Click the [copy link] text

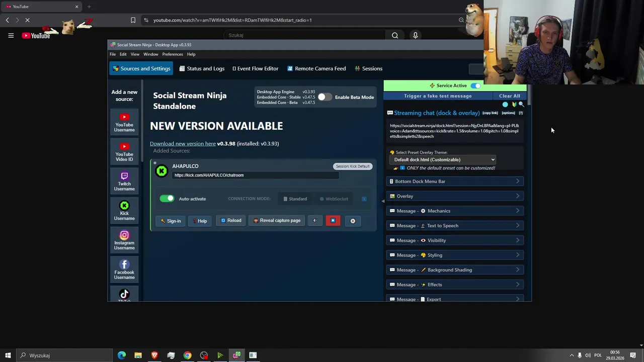point(490,113)
